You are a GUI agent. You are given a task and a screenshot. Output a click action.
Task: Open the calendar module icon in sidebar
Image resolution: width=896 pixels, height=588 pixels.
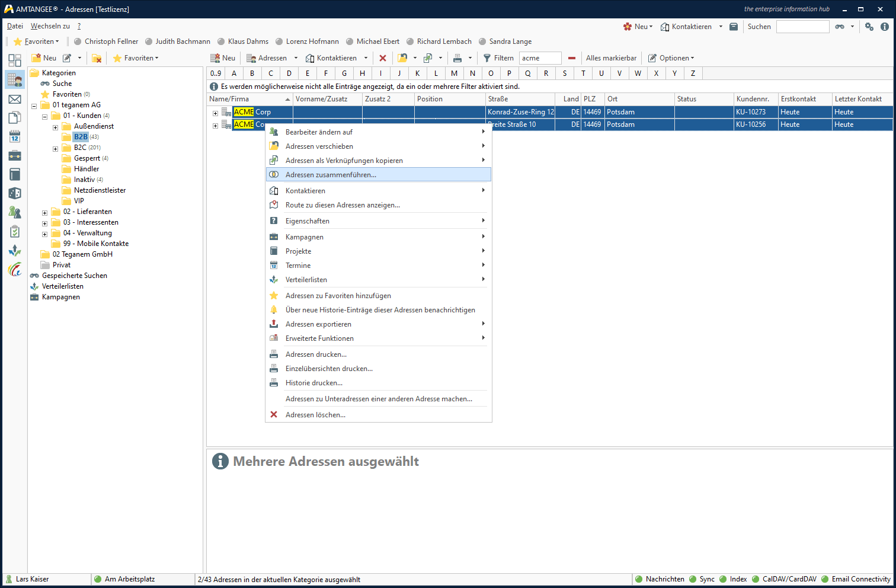(x=15, y=137)
